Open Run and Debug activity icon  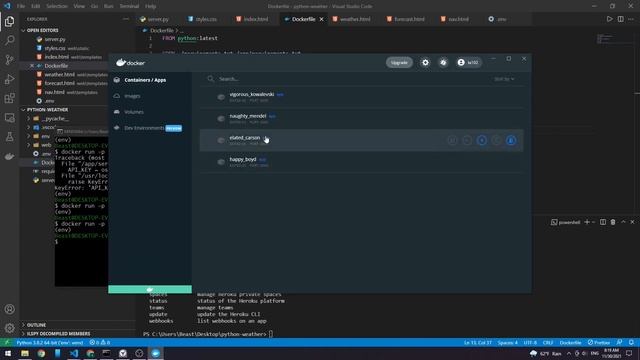[9, 79]
